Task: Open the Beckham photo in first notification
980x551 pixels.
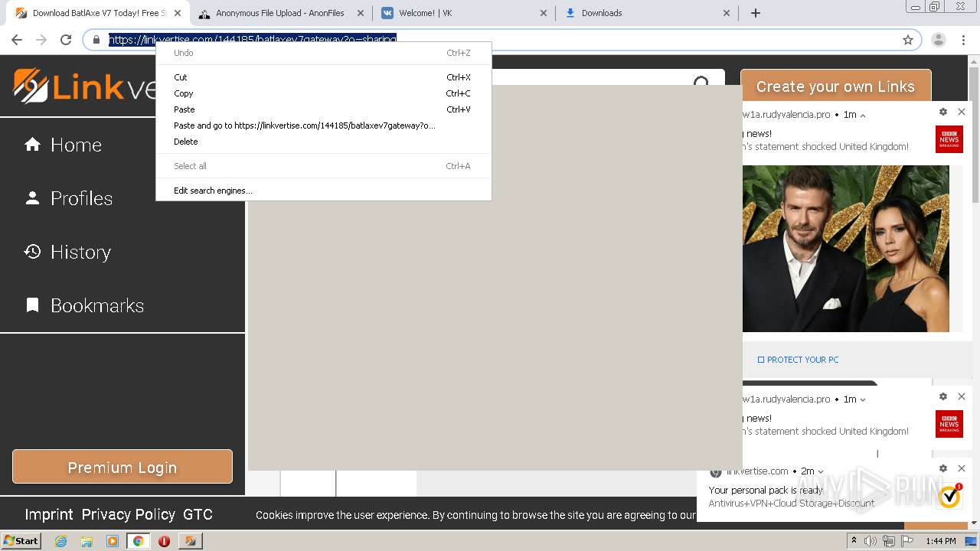Action: point(845,249)
